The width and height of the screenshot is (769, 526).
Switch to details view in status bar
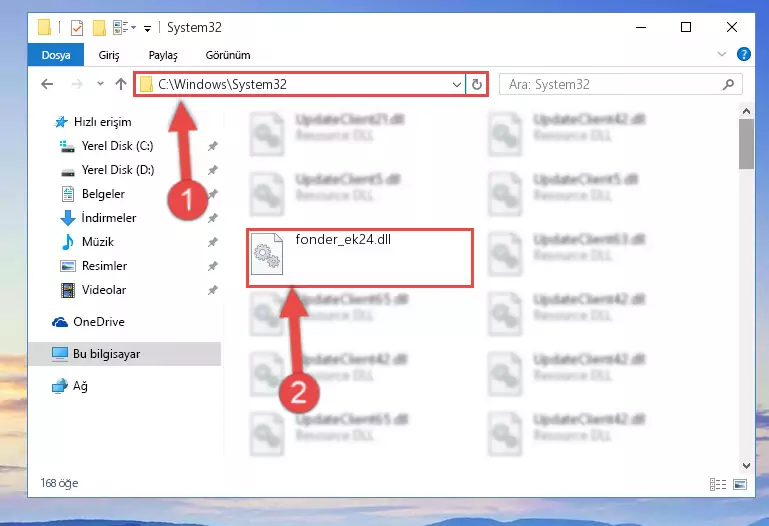click(x=718, y=485)
